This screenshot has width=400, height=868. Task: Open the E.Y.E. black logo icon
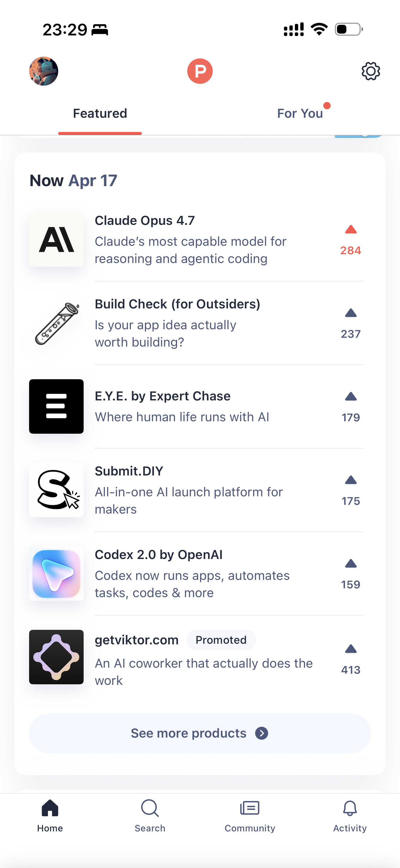click(56, 406)
